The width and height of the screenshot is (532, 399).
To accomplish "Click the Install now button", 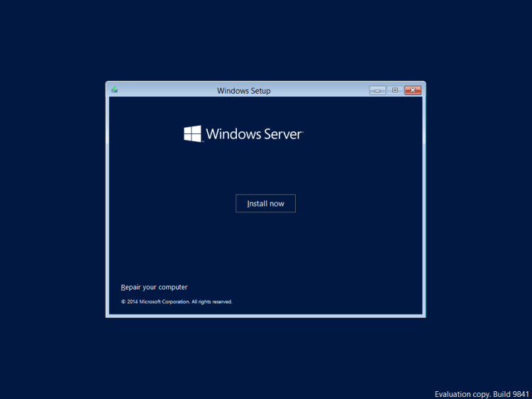I will 265,204.
